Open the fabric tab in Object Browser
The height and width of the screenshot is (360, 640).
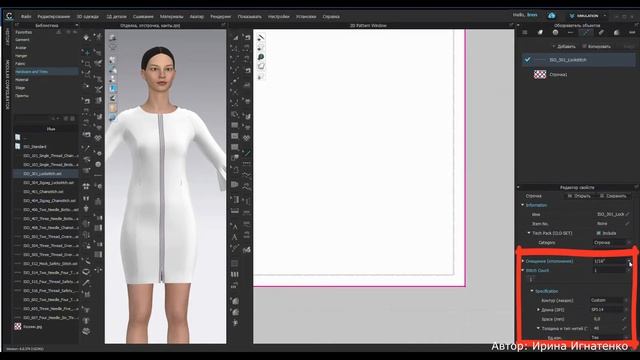click(x=540, y=32)
